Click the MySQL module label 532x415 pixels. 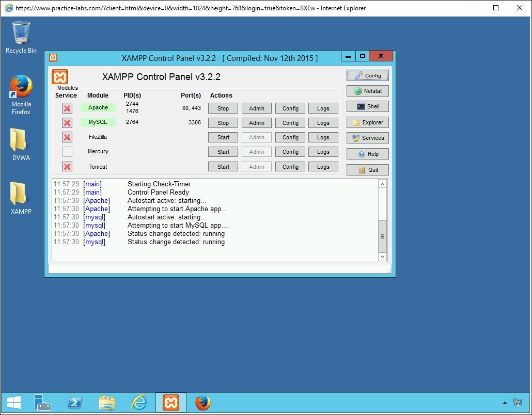click(x=98, y=122)
